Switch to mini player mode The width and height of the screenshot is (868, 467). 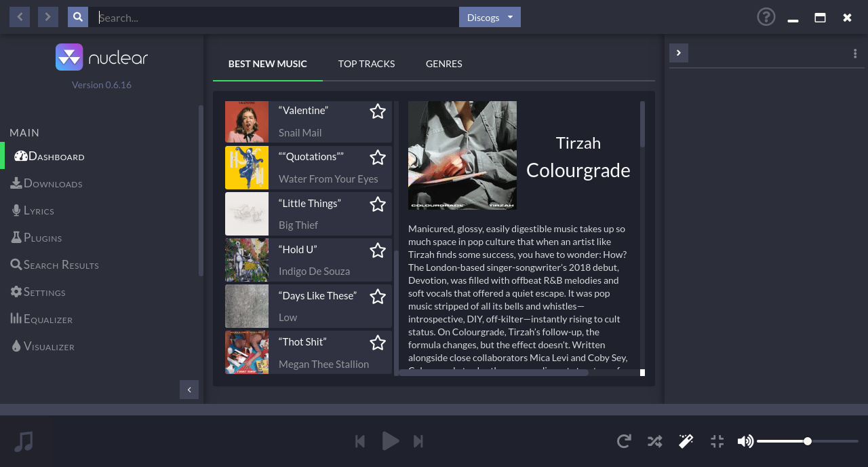[x=717, y=441]
